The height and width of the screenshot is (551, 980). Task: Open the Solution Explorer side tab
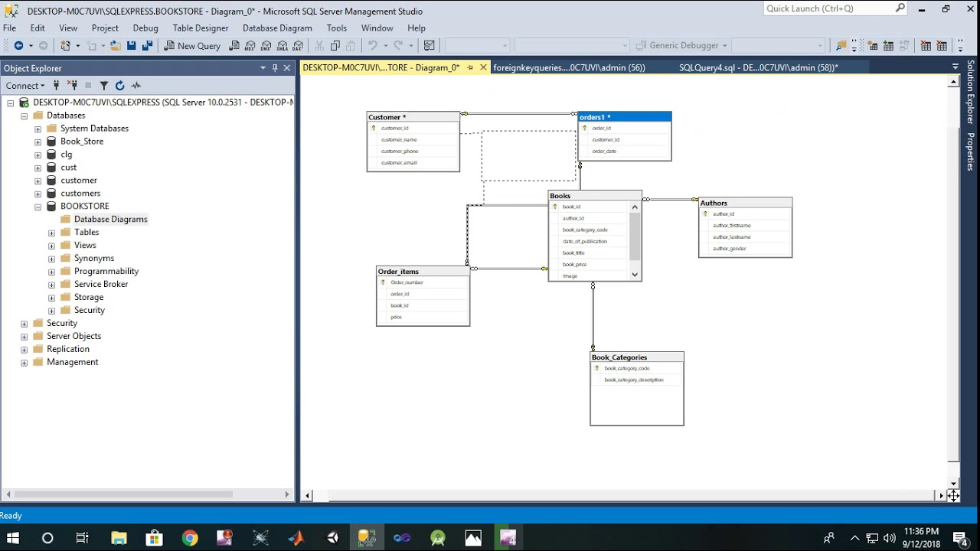click(x=970, y=92)
